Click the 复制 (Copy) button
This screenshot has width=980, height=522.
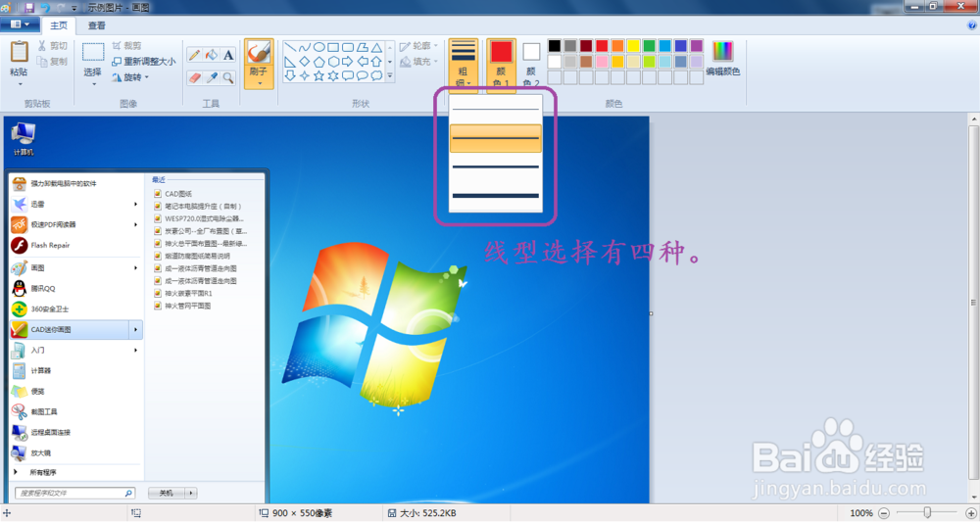click(52, 61)
